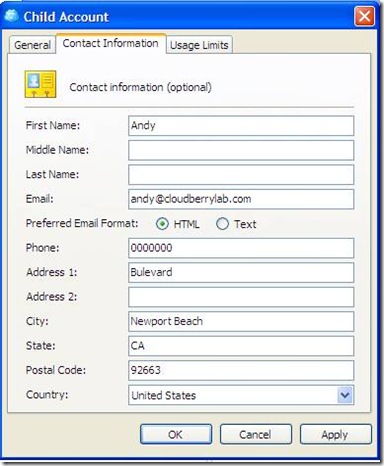Viewport: 384px width, 466px height.
Task: Click the globe icon in title bar
Action: point(12,16)
